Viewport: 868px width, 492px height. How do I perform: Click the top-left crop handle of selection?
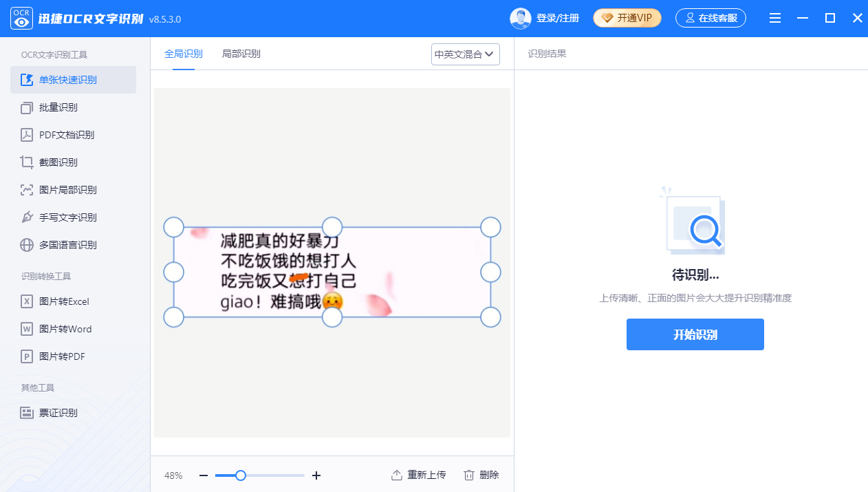pos(174,227)
